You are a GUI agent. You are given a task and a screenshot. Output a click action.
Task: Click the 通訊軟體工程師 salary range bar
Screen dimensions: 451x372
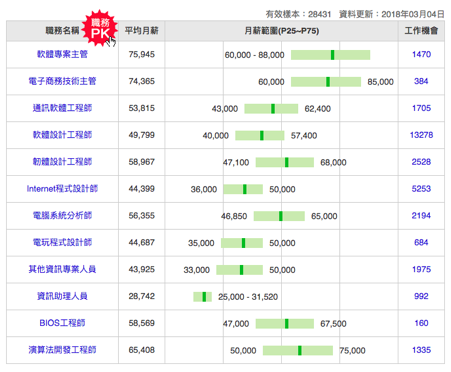(271, 109)
